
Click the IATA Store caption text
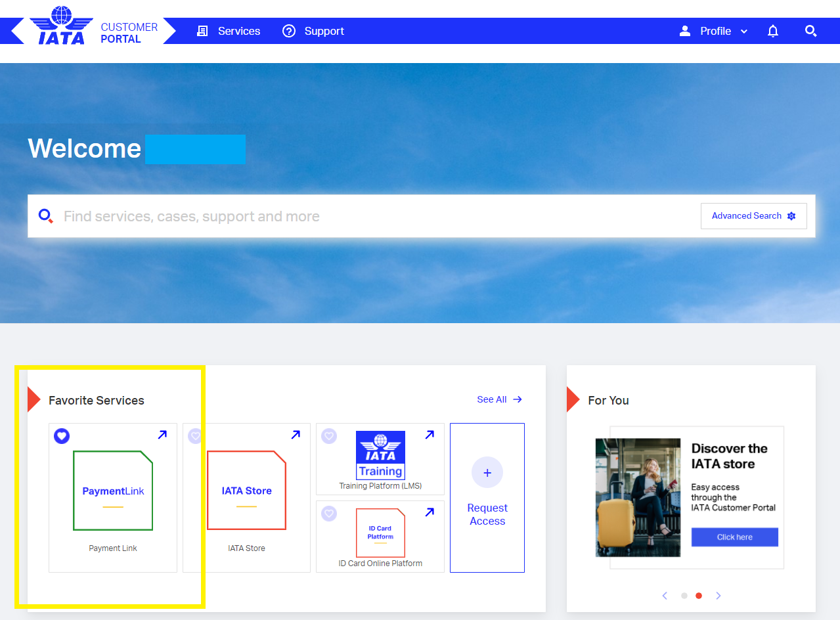coord(246,548)
